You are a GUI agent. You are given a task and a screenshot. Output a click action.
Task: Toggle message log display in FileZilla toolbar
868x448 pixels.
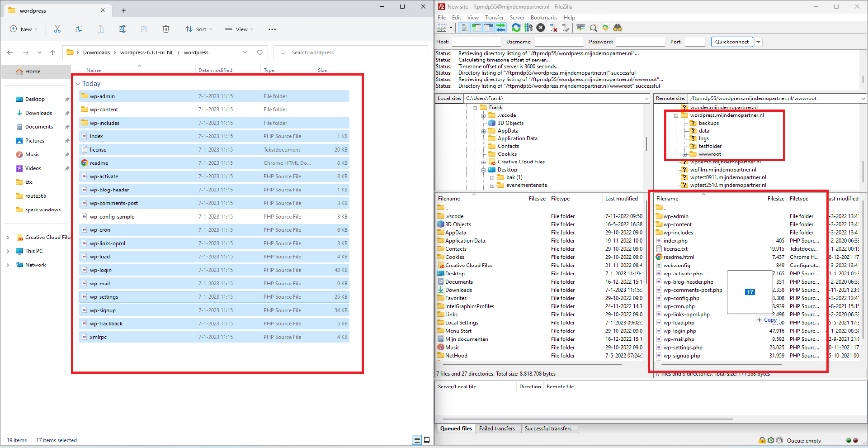pos(464,28)
